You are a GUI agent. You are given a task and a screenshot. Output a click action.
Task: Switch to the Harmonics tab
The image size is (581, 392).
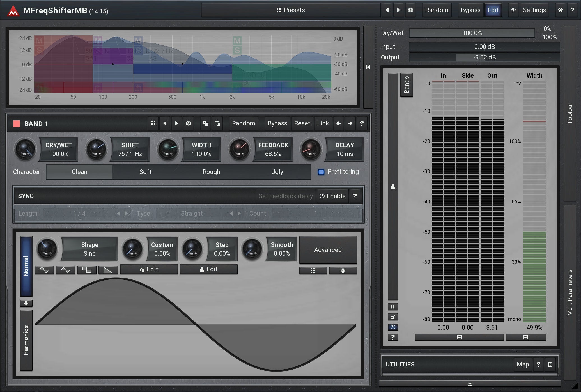(x=26, y=340)
